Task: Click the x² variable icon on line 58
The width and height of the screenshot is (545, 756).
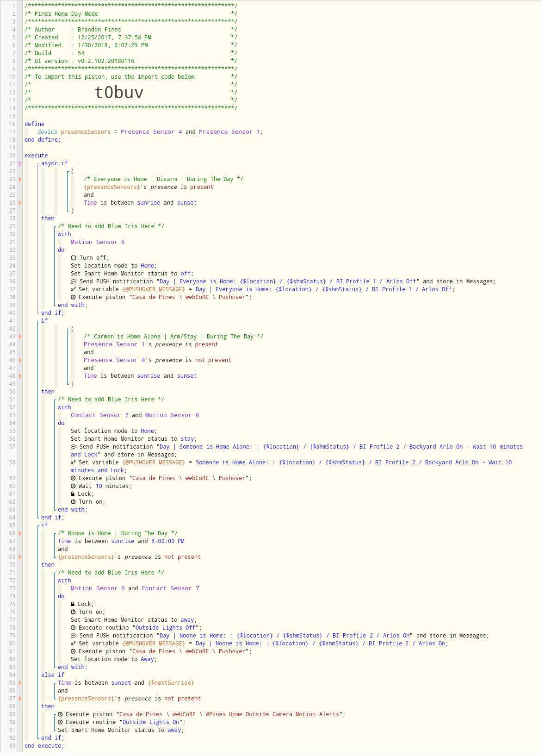Action: point(73,462)
